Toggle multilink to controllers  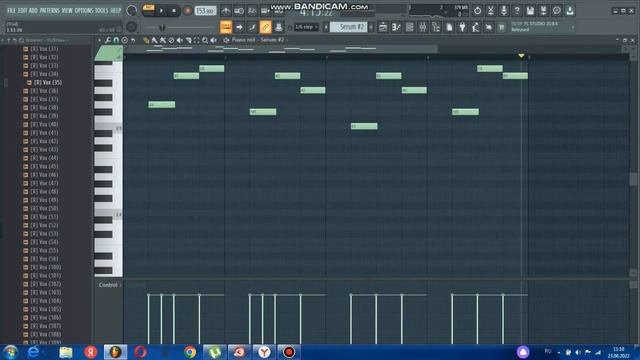[265, 27]
